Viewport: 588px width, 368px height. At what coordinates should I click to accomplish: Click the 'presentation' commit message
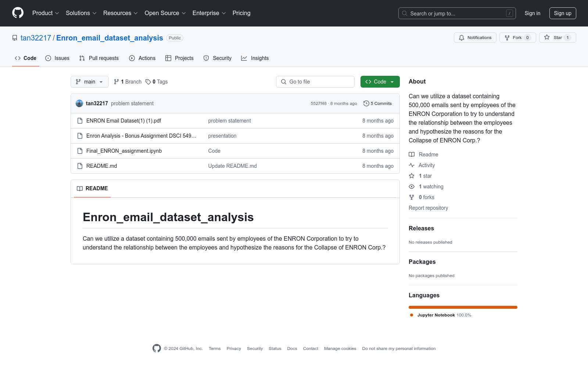point(222,136)
